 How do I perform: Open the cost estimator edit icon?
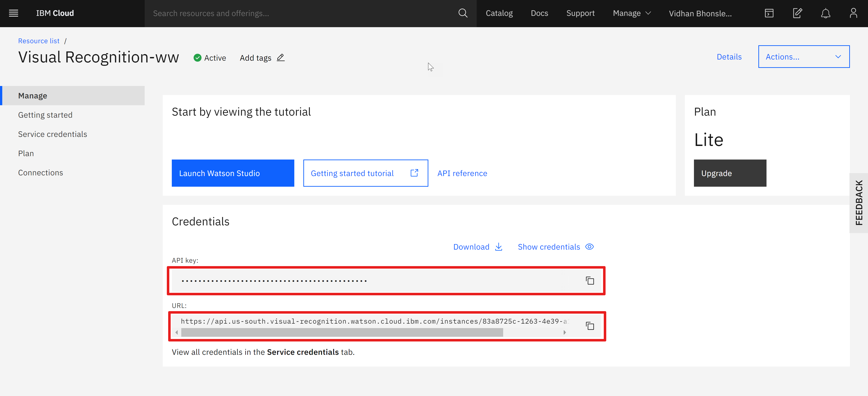click(797, 13)
